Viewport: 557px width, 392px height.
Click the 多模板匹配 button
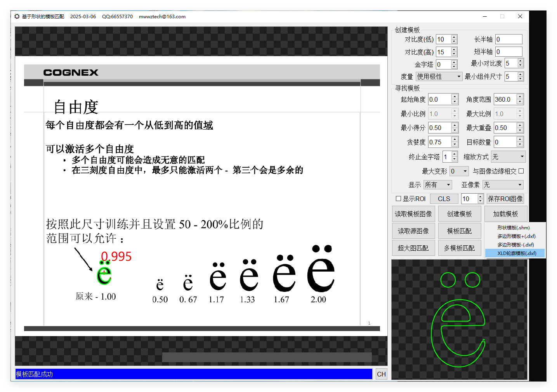(x=460, y=248)
